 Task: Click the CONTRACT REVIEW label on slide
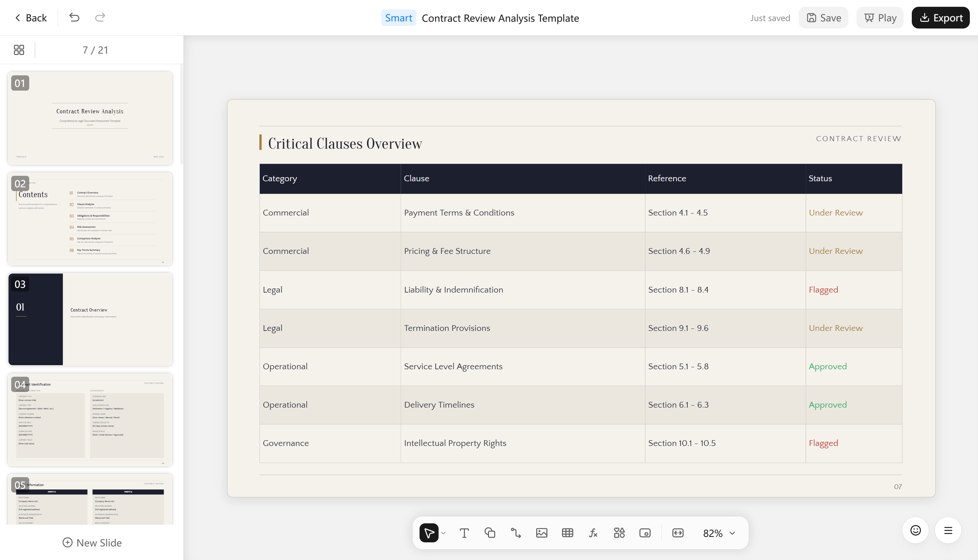tap(859, 138)
